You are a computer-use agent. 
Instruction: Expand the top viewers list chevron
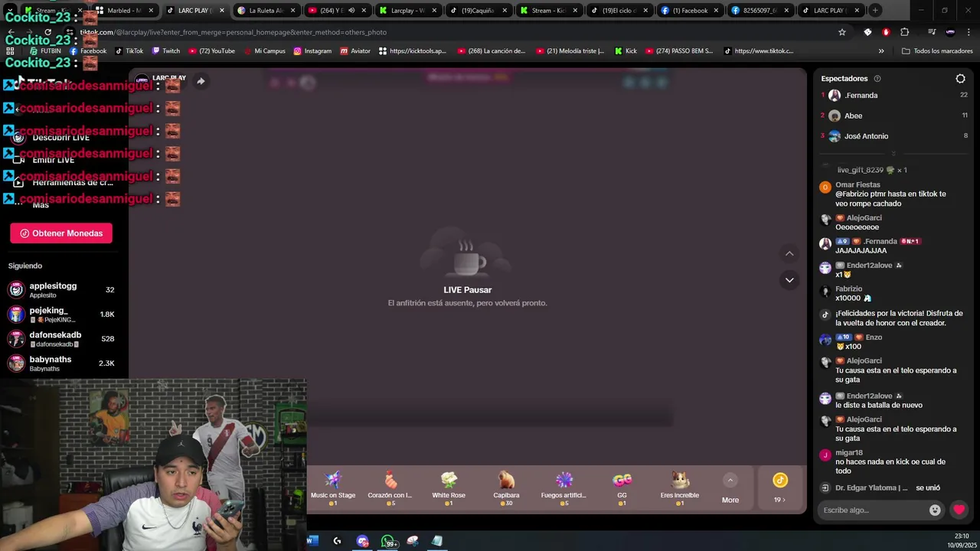[x=893, y=154]
